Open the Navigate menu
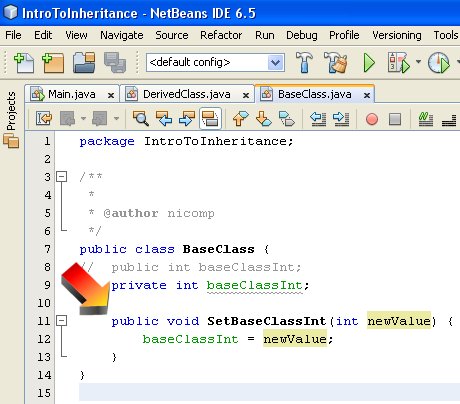The height and width of the screenshot is (404, 460). point(122,35)
